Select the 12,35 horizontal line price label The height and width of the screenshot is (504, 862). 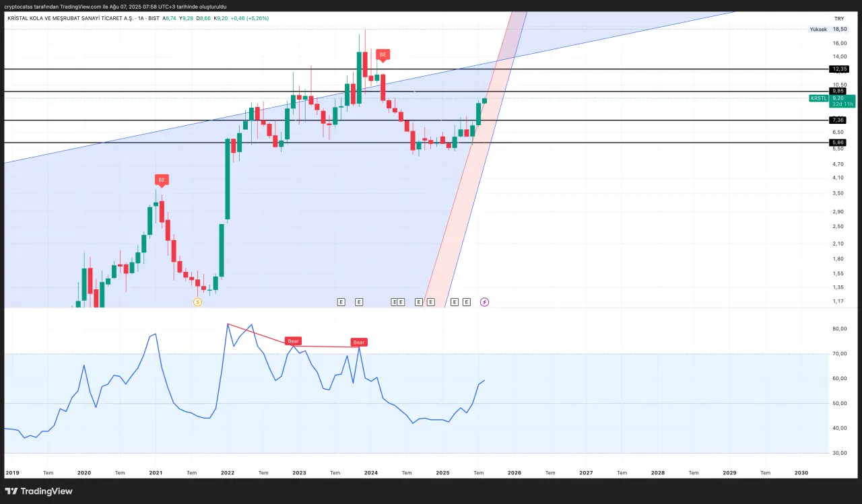click(839, 69)
